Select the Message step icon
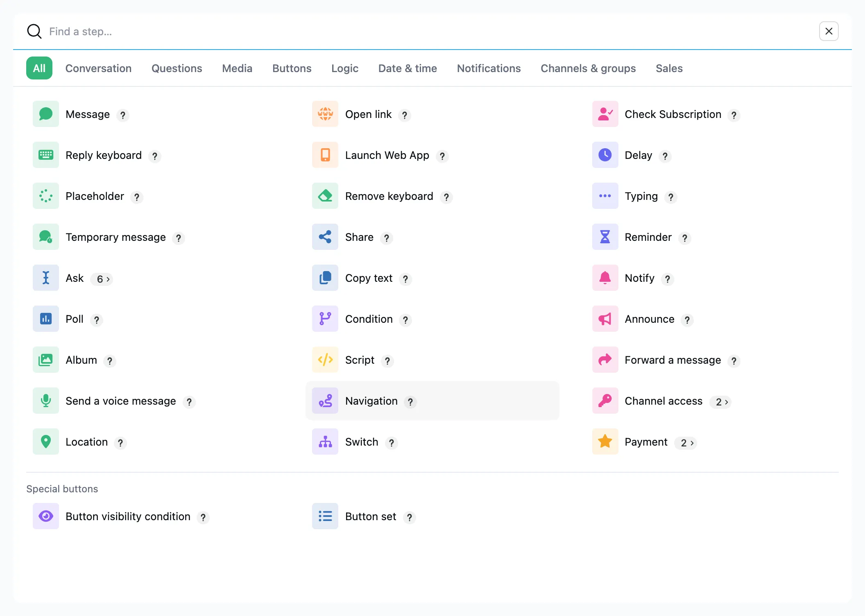 click(x=46, y=114)
